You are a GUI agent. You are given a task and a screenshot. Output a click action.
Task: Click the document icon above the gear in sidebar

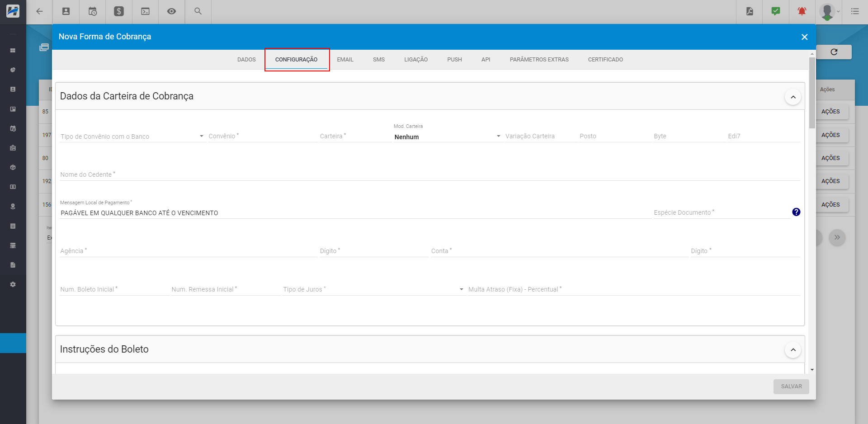[13, 265]
